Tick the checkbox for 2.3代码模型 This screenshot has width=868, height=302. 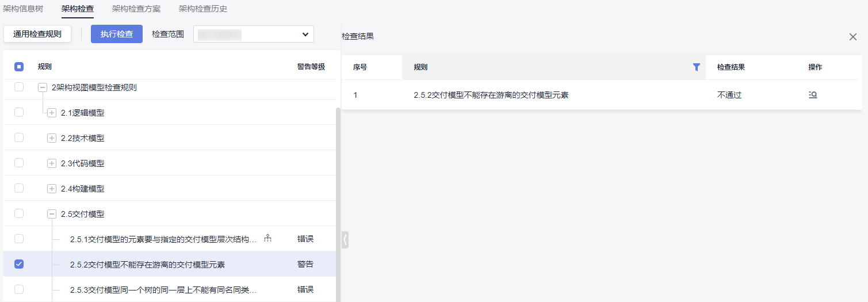[19, 163]
